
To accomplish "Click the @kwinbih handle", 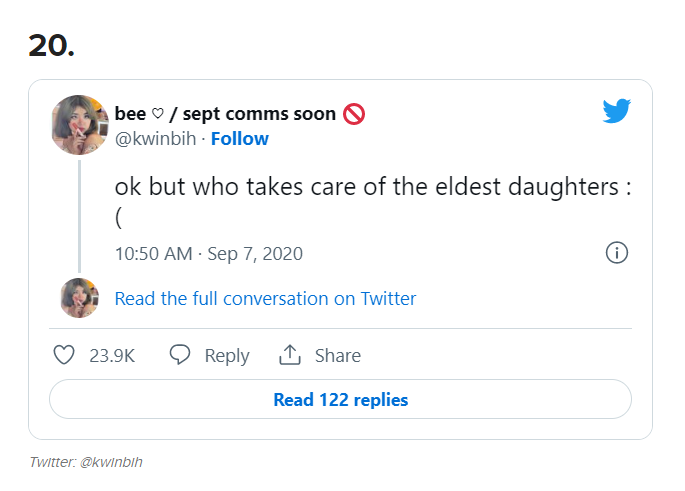I will (155, 139).
